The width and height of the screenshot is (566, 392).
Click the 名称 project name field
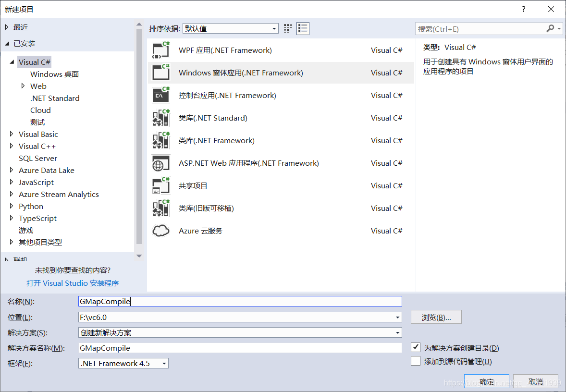point(240,301)
